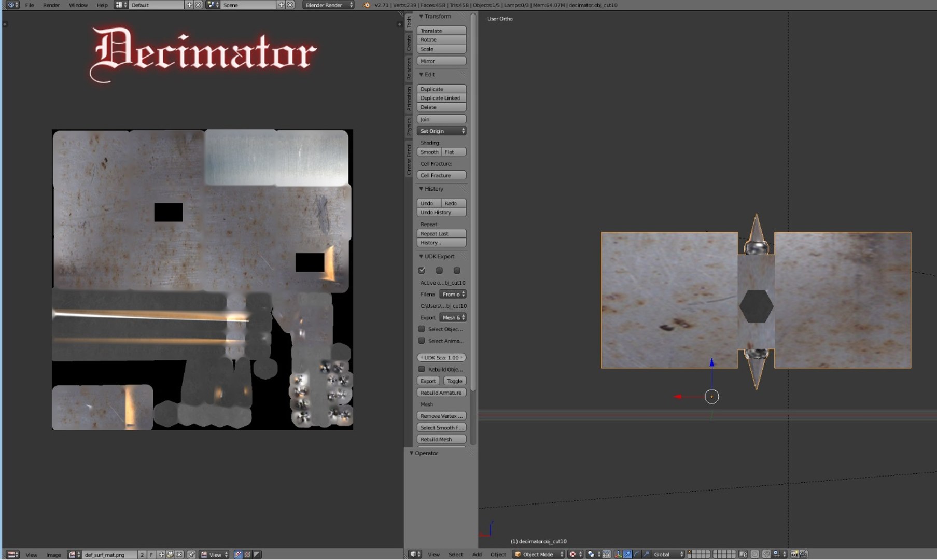
Task: Enable the Select Anima... checkbox
Action: click(422, 341)
